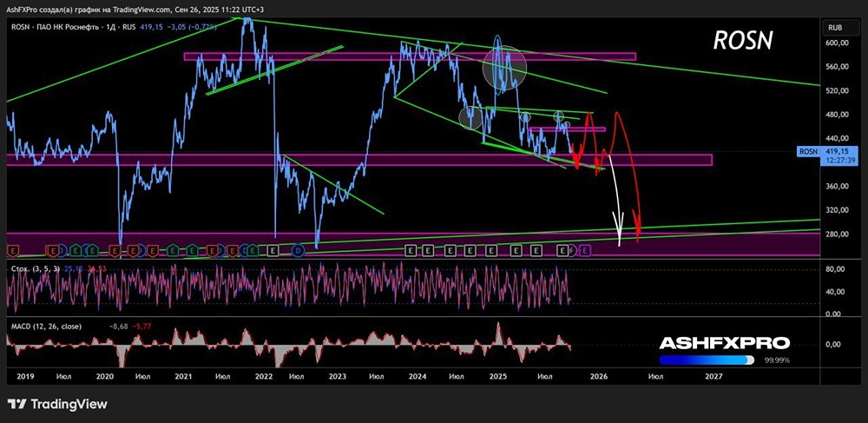
Task: Click the 2021 time axis label
Action: (x=183, y=376)
